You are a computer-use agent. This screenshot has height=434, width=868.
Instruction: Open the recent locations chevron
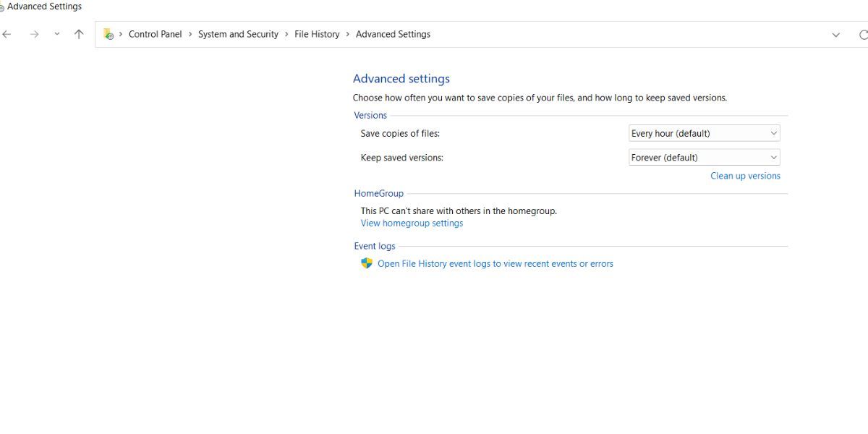(x=56, y=34)
